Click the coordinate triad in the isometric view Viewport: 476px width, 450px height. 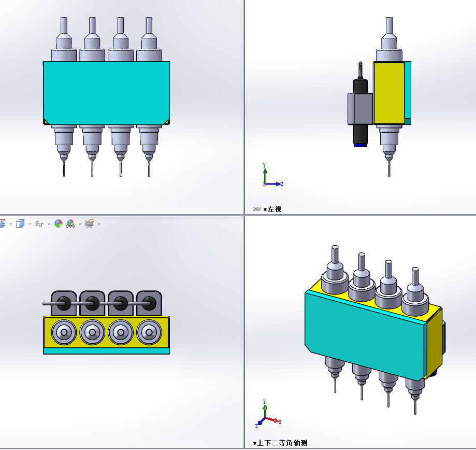pos(268,414)
